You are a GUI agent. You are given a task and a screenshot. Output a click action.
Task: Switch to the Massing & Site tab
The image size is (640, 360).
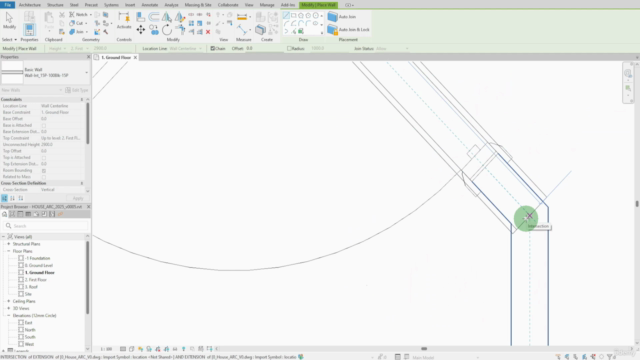(x=198, y=5)
